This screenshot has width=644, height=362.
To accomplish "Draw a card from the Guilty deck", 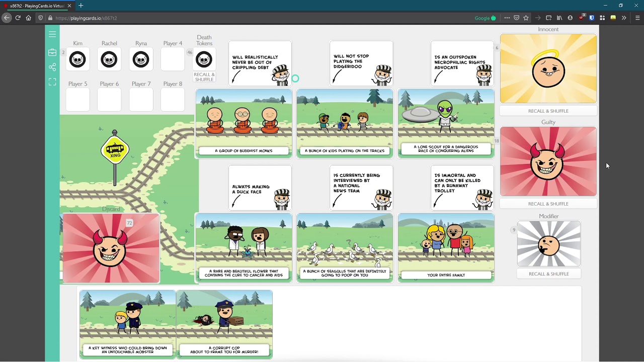I will click(548, 161).
